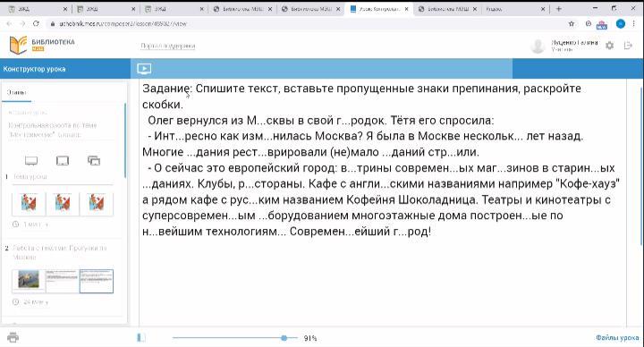The height and width of the screenshot is (347, 644).
Task: Expand the 1 мин duration dropdown
Action: (36, 224)
